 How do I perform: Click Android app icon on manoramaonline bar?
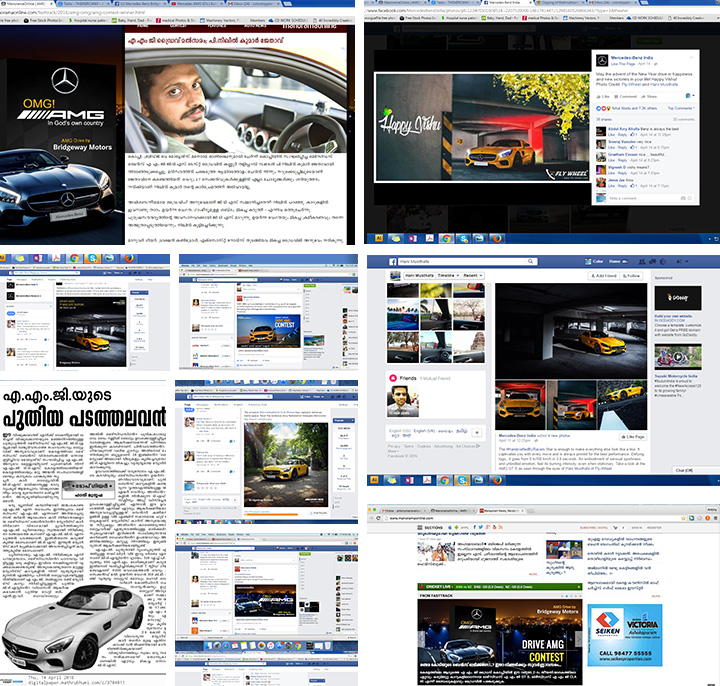[x=456, y=528]
